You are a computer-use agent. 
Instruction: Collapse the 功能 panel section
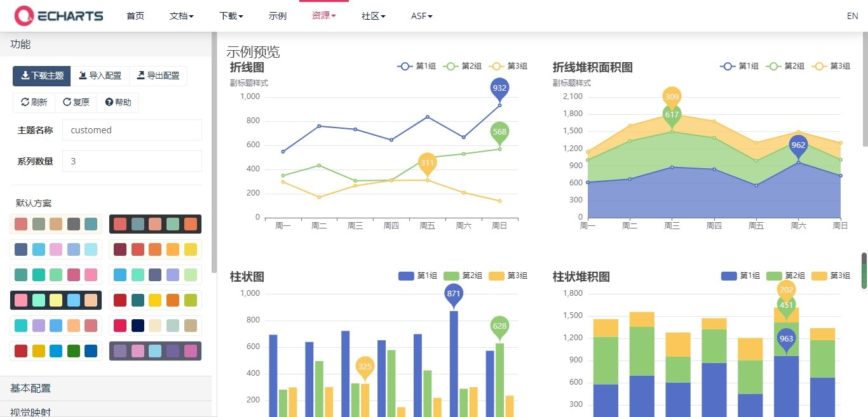105,44
